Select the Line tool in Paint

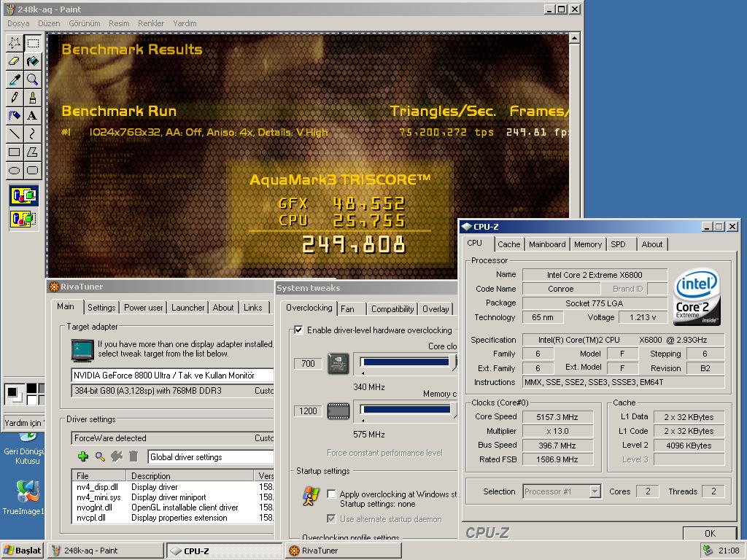point(15,134)
